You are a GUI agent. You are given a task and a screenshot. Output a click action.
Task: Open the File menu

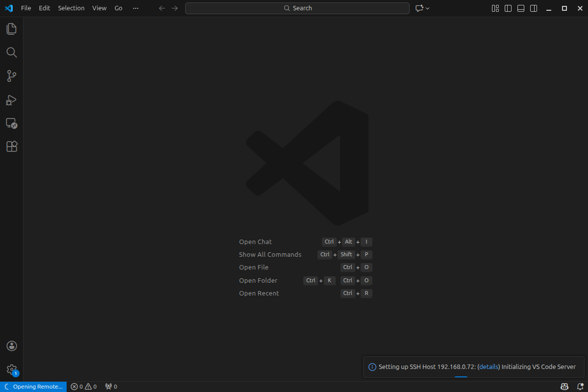pyautogui.click(x=26, y=8)
